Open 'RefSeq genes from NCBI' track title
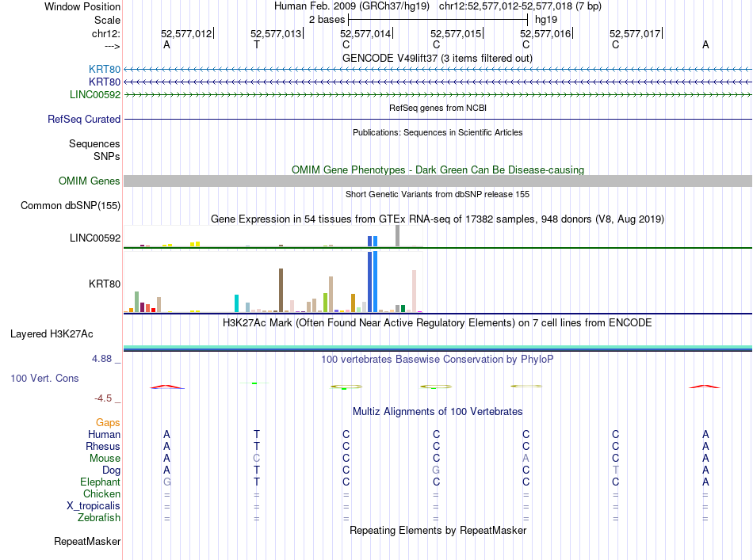Image resolution: width=753 pixels, height=560 pixels. tap(438, 108)
